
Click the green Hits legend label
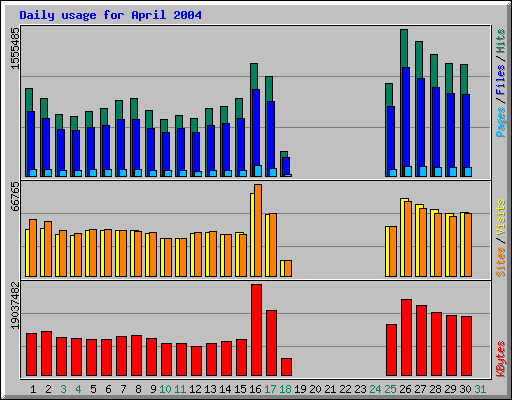coord(500,41)
